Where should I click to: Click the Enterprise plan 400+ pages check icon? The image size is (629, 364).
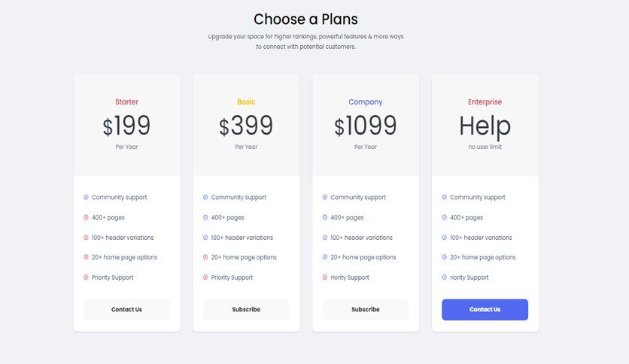coord(445,217)
